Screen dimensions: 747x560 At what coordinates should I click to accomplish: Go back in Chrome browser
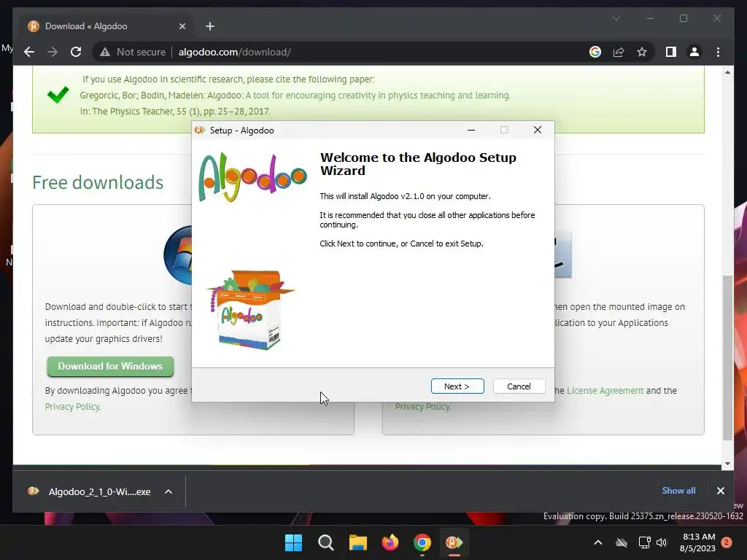[29, 52]
